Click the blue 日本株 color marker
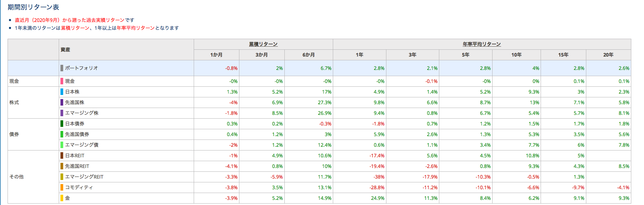Screen dimensions: 644x205 pos(62,92)
